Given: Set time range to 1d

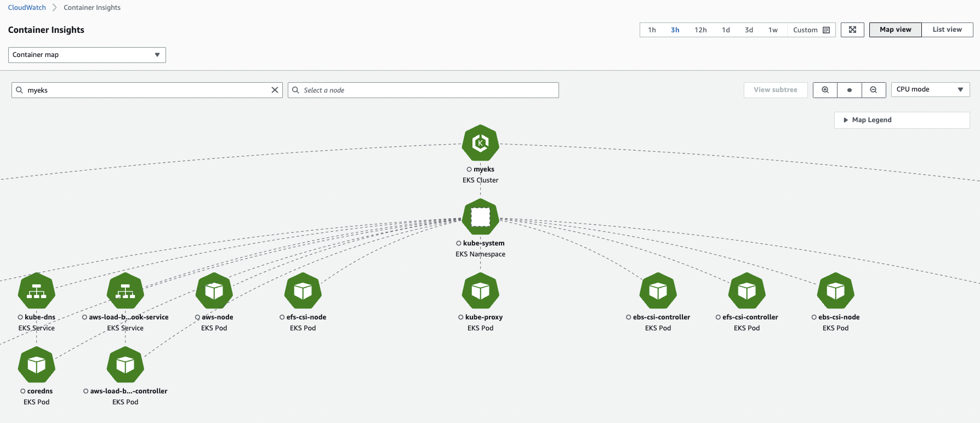Looking at the screenshot, I should (x=726, y=30).
